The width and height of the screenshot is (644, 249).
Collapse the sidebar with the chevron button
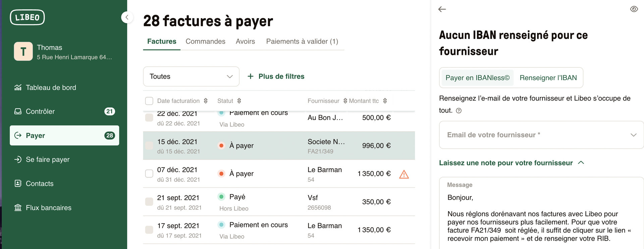(127, 17)
